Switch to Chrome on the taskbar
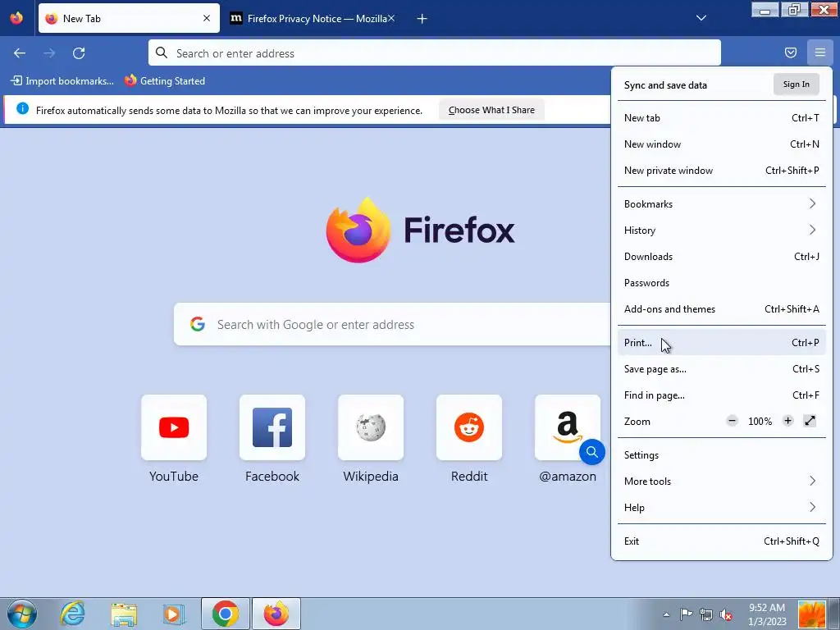This screenshot has height=630, width=840. (225, 614)
